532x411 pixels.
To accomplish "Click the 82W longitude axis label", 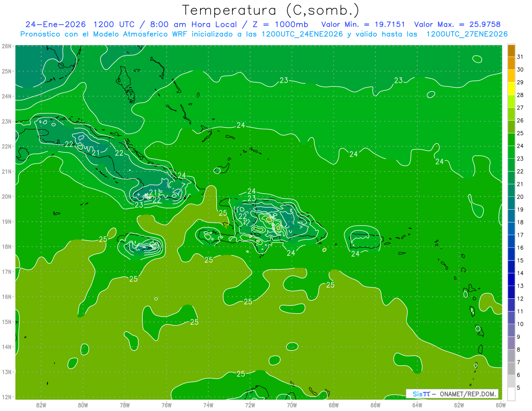I will pyautogui.click(x=41, y=405).
